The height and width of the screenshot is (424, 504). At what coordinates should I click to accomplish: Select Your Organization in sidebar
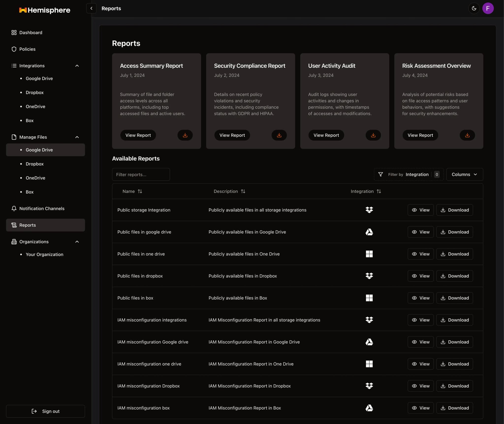46,254
